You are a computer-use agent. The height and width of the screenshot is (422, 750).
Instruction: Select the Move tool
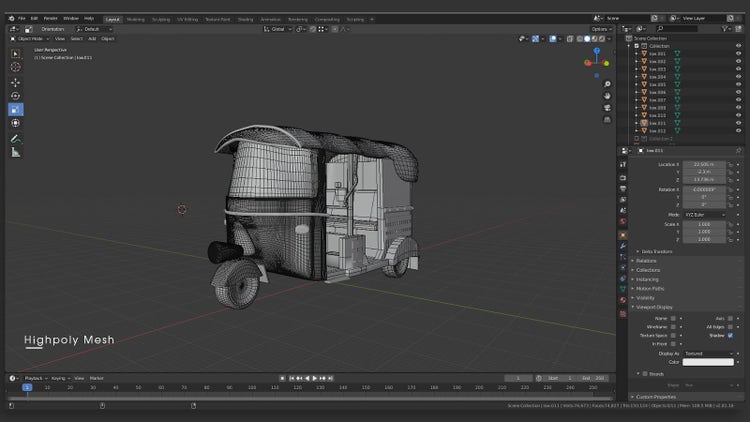click(15, 82)
